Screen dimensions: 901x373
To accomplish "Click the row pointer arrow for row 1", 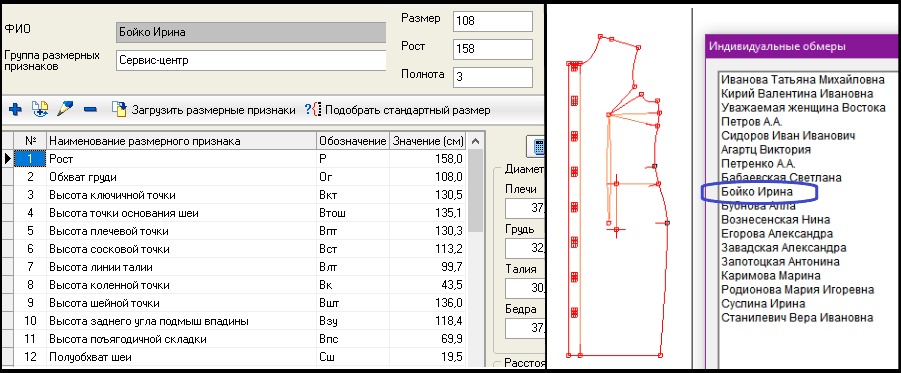I will 7,159.
